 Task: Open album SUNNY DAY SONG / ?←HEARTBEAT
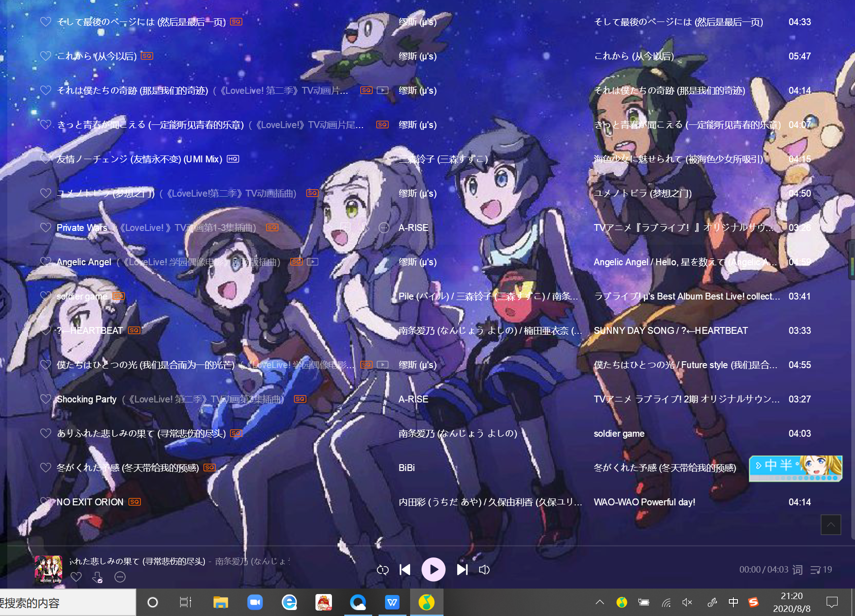(671, 331)
